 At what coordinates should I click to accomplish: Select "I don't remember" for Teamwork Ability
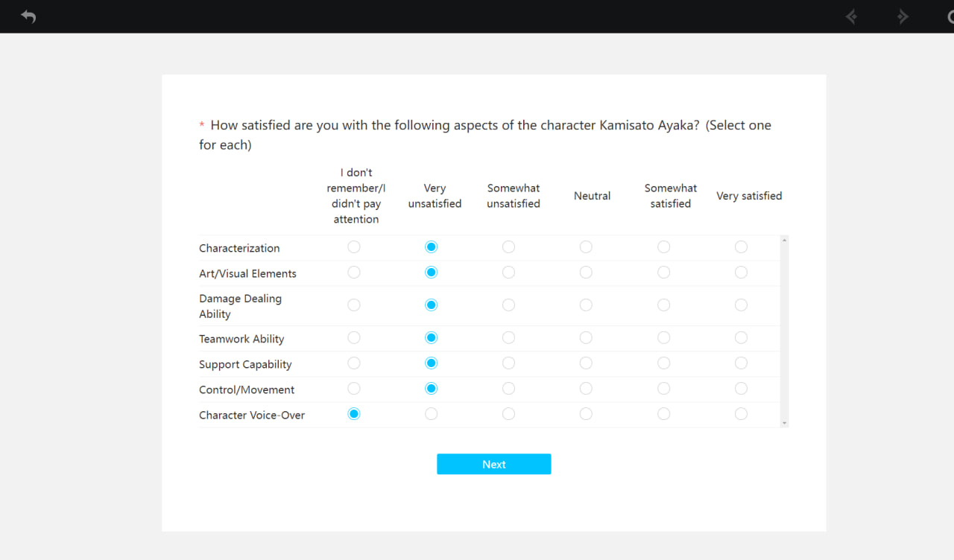354,338
